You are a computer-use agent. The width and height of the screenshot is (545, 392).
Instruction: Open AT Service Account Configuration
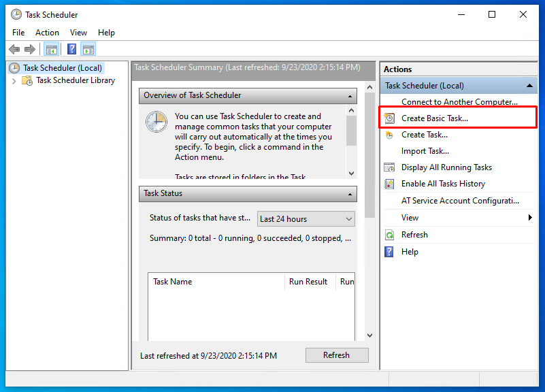[x=460, y=201]
